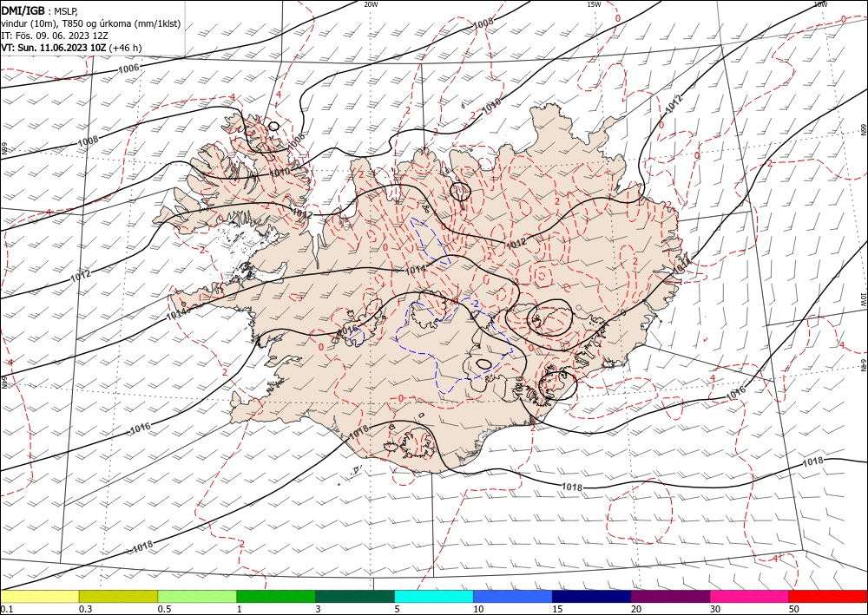Click the olive 0.3–0.5 legend color band
The image size is (868, 615).
tap(118, 597)
